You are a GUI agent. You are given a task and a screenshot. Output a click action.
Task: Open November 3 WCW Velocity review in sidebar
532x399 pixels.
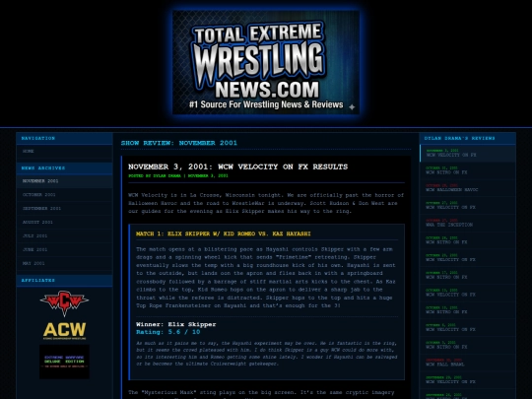click(x=468, y=153)
